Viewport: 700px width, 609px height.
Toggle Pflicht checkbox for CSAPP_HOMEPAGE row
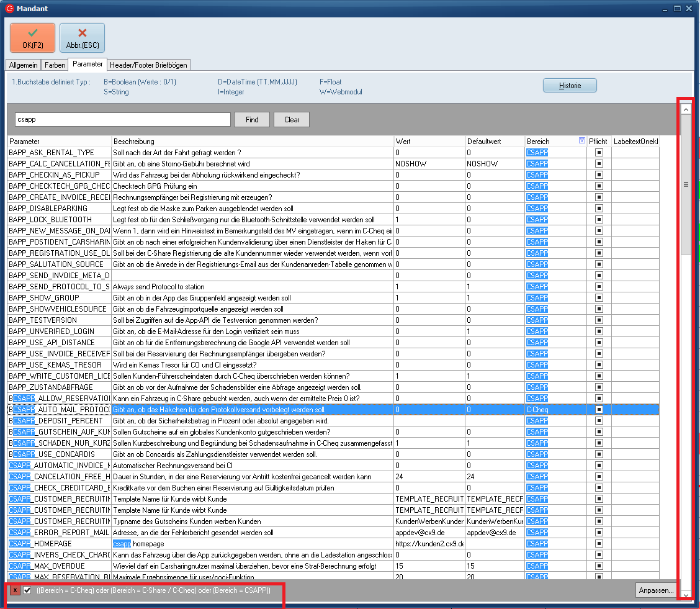599,544
